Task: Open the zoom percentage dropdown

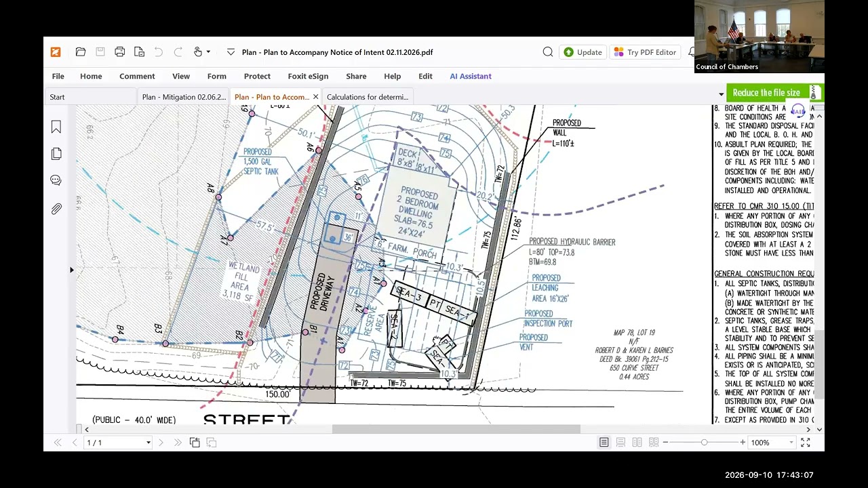Action: pos(791,443)
